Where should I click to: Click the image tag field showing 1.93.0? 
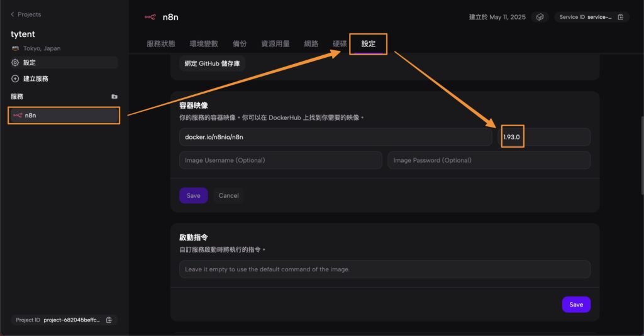click(544, 137)
